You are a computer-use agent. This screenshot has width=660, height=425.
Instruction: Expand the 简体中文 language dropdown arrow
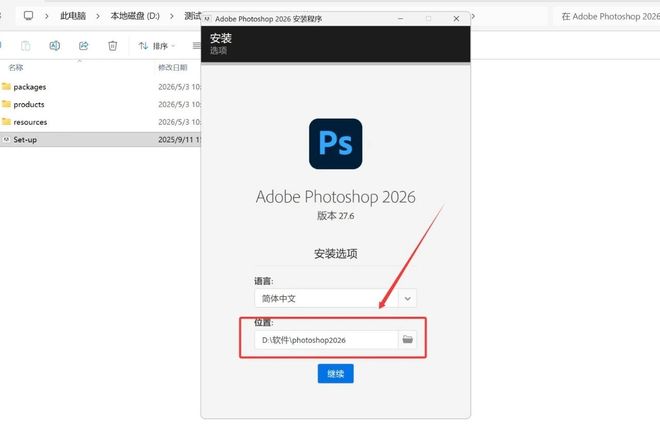tap(407, 298)
